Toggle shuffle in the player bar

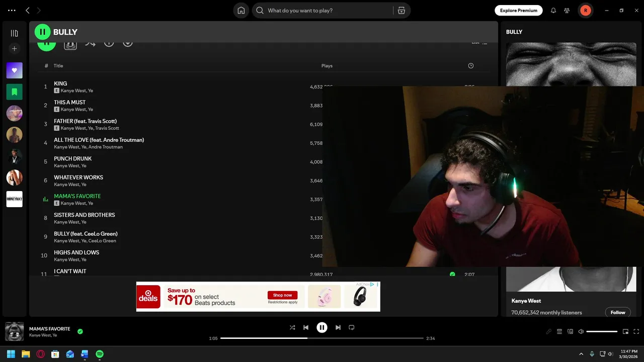(292, 327)
